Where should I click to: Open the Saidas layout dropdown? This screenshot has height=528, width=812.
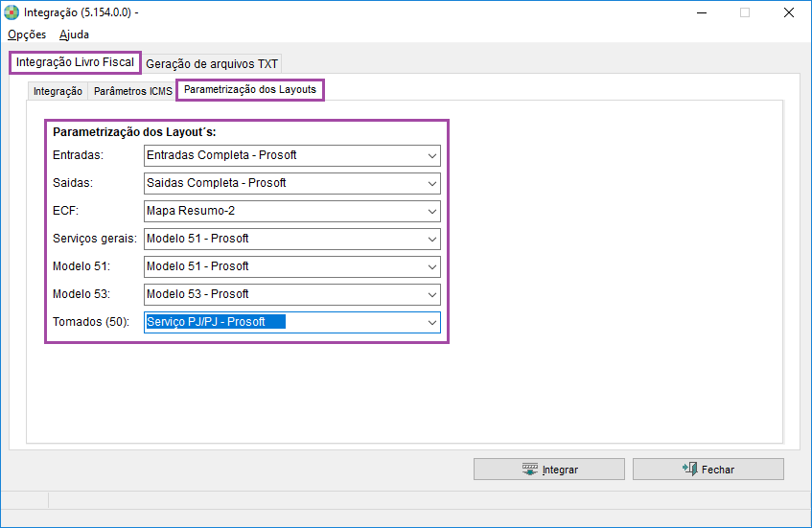point(292,183)
